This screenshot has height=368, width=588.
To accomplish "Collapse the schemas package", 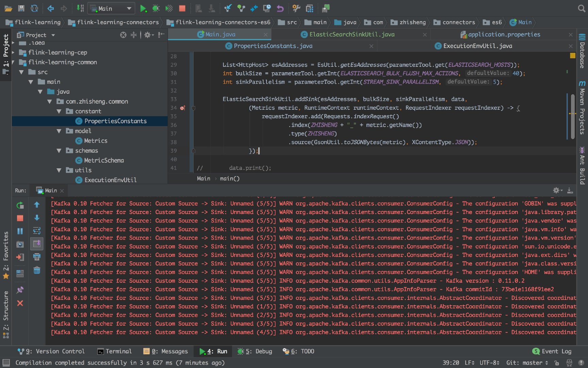I will [x=59, y=151].
